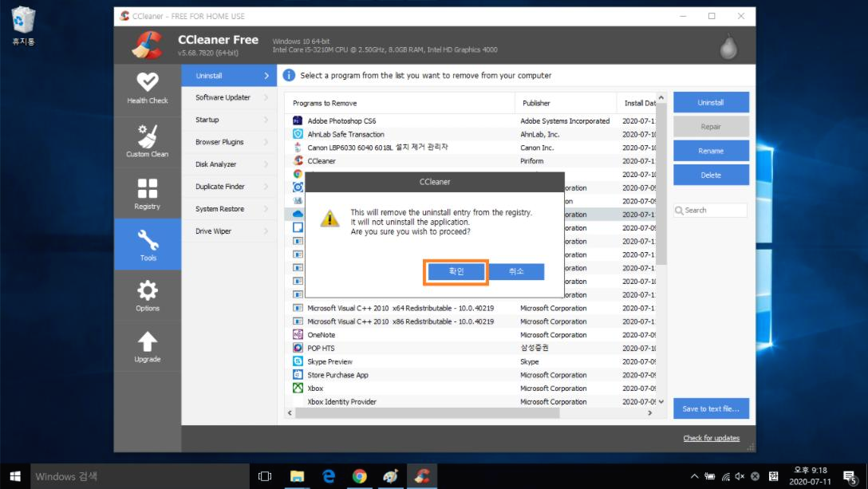
Task: Open the Recycle Bin on desktop
Action: tap(22, 25)
